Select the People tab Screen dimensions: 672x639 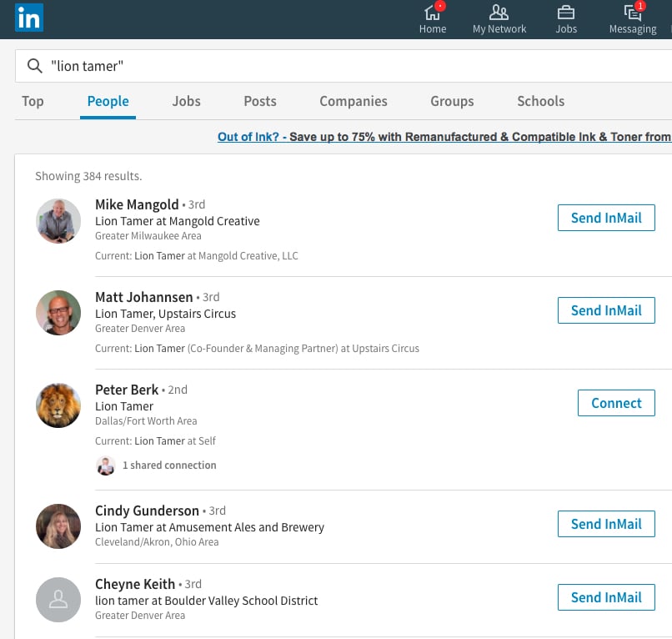pos(108,101)
